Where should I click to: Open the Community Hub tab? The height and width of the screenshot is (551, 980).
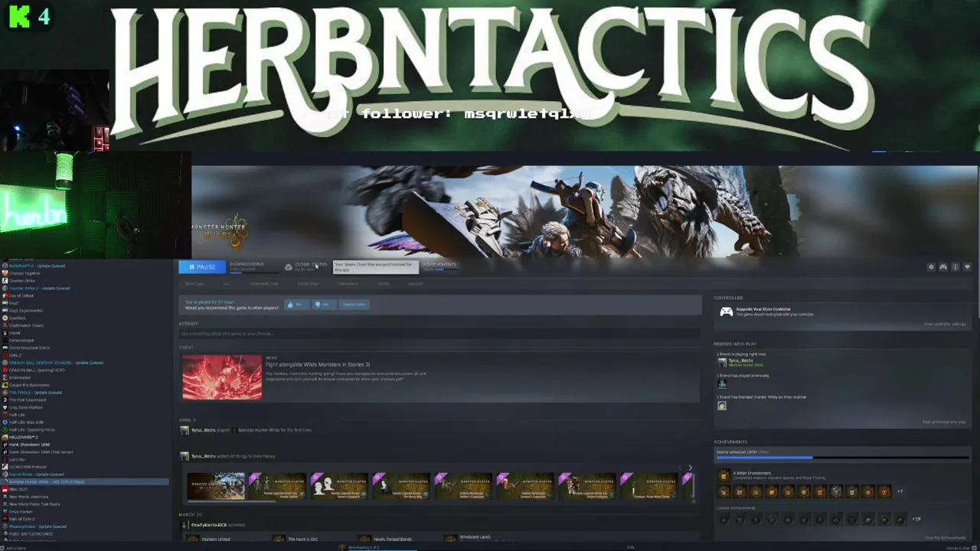pyautogui.click(x=263, y=284)
